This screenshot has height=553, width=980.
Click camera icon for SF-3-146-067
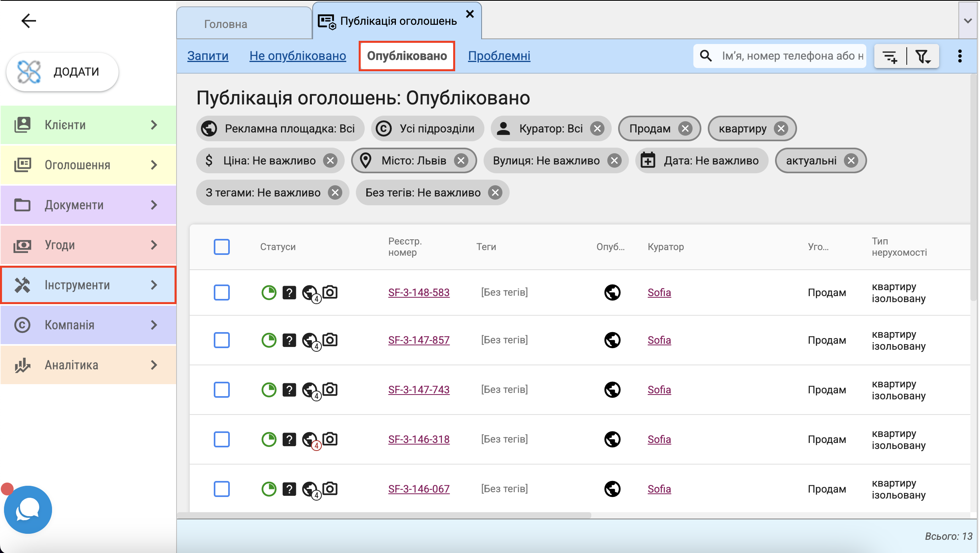pos(330,489)
